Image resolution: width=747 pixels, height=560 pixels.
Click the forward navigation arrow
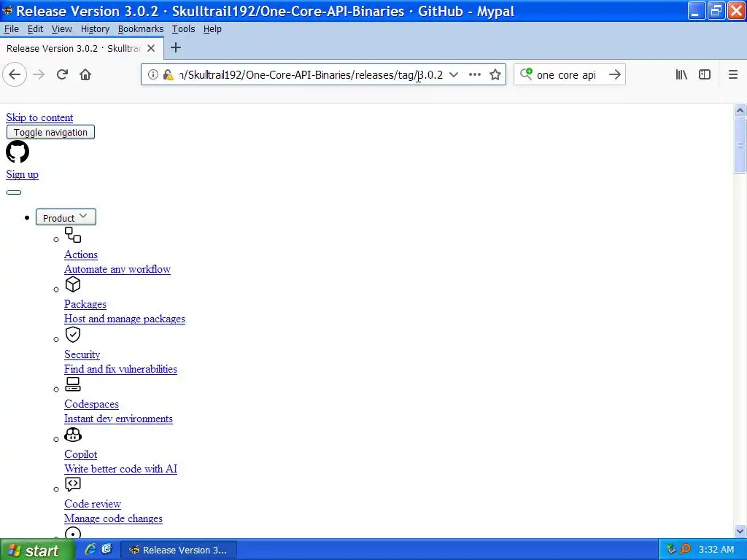(39, 75)
